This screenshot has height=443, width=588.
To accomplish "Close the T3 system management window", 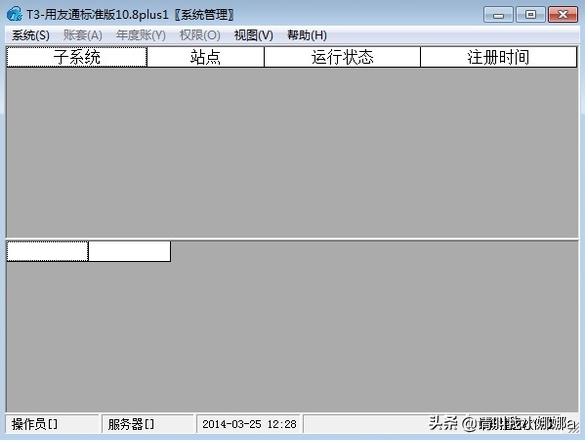I will coord(563,15).
